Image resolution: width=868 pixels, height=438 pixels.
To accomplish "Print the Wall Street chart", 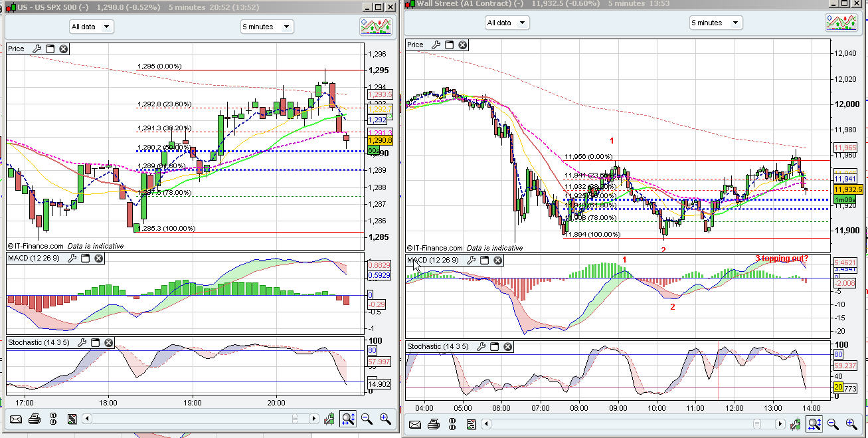I will (x=434, y=423).
